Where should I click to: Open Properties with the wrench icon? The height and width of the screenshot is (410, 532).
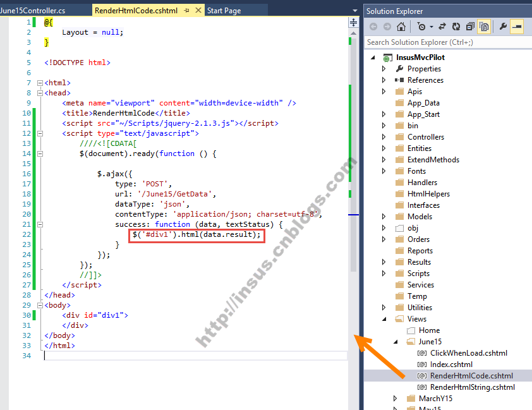click(503, 27)
